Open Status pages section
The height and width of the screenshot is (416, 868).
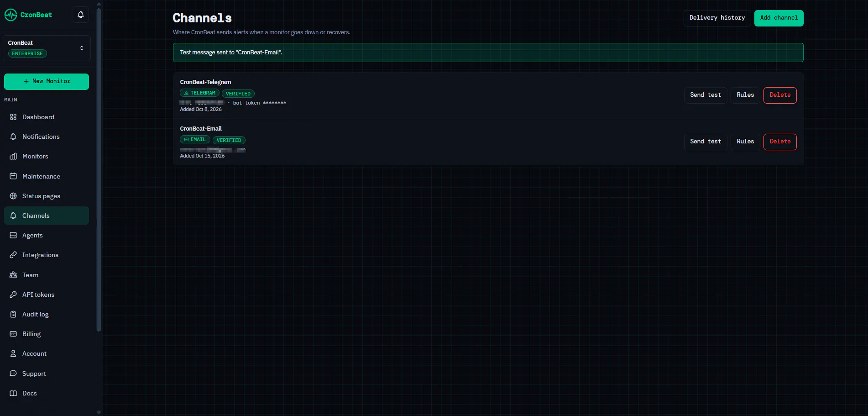coord(47,196)
